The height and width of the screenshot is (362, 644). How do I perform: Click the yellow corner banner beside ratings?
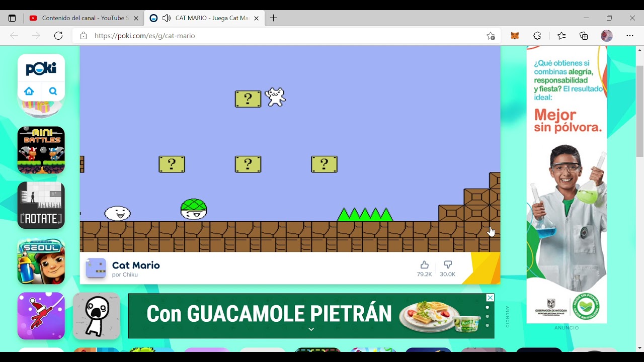[x=481, y=268]
